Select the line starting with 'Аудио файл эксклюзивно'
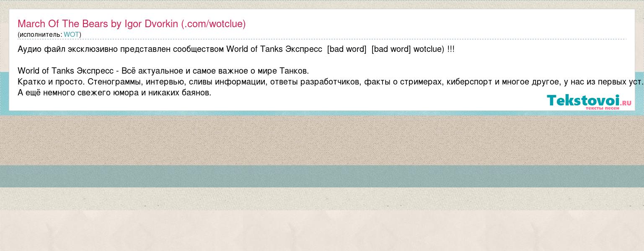644x251 pixels. (236, 49)
